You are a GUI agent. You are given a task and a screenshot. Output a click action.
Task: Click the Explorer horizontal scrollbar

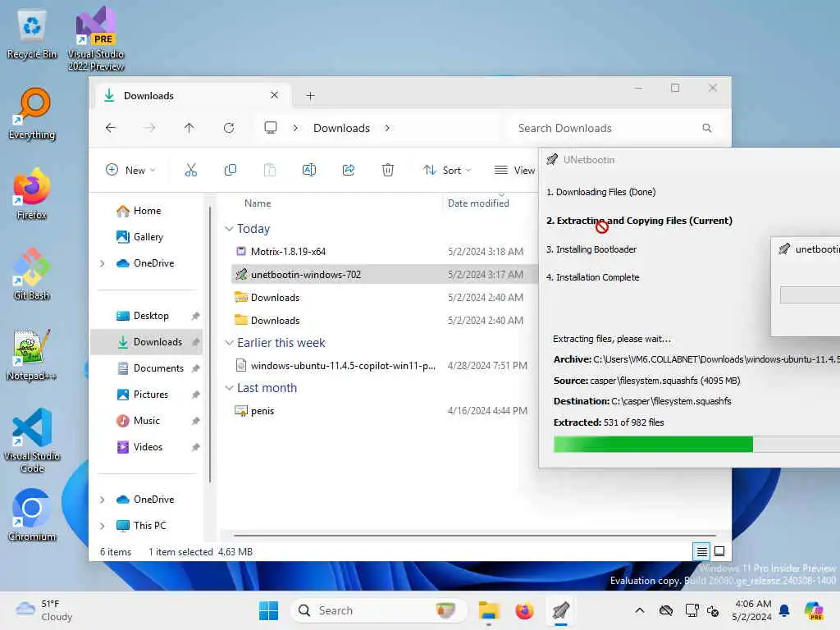pos(475,535)
